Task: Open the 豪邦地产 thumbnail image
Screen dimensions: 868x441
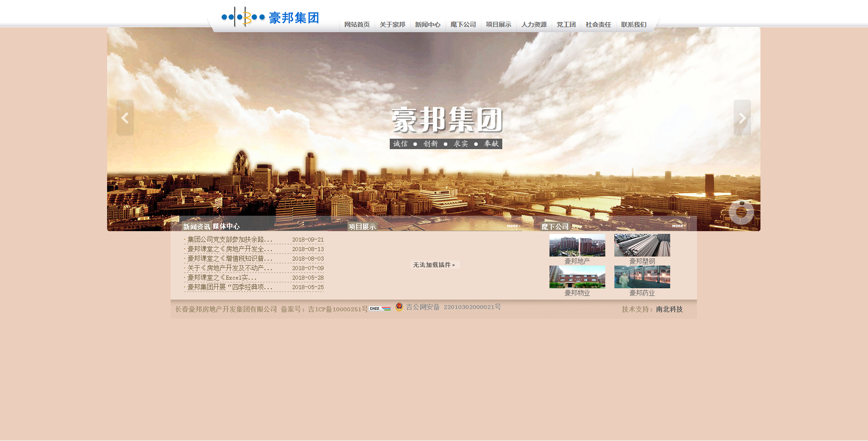Action: point(577,245)
